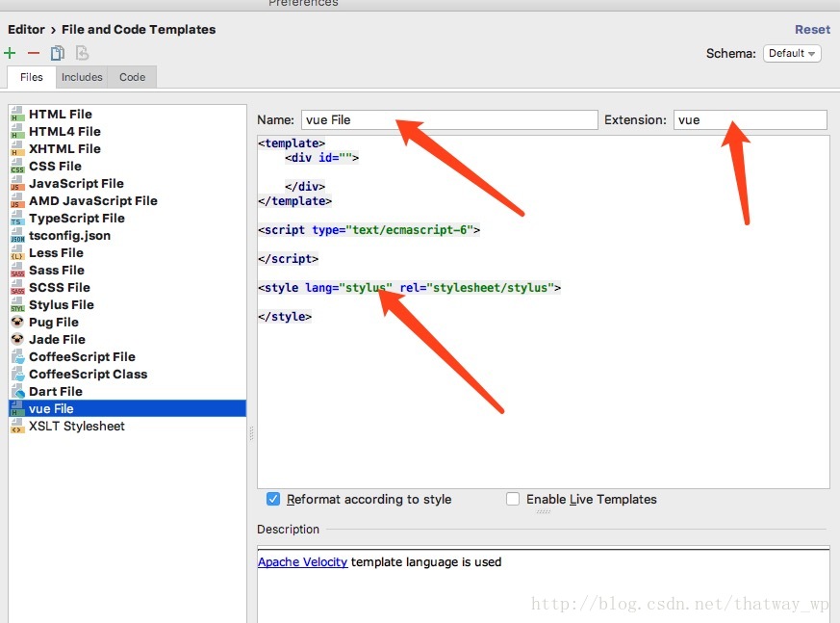The width and height of the screenshot is (840, 623).
Task: Click the Sass File template icon
Action: pyautogui.click(x=17, y=271)
